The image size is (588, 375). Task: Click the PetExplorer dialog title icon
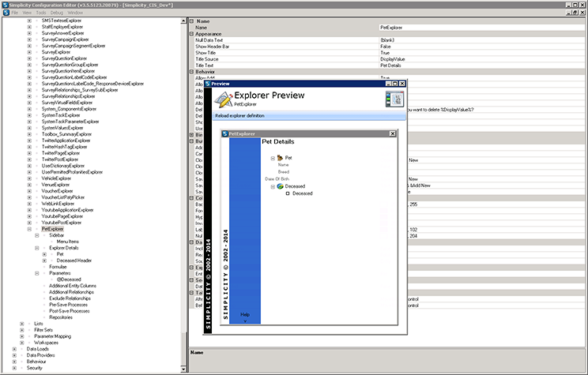pyautogui.click(x=225, y=133)
